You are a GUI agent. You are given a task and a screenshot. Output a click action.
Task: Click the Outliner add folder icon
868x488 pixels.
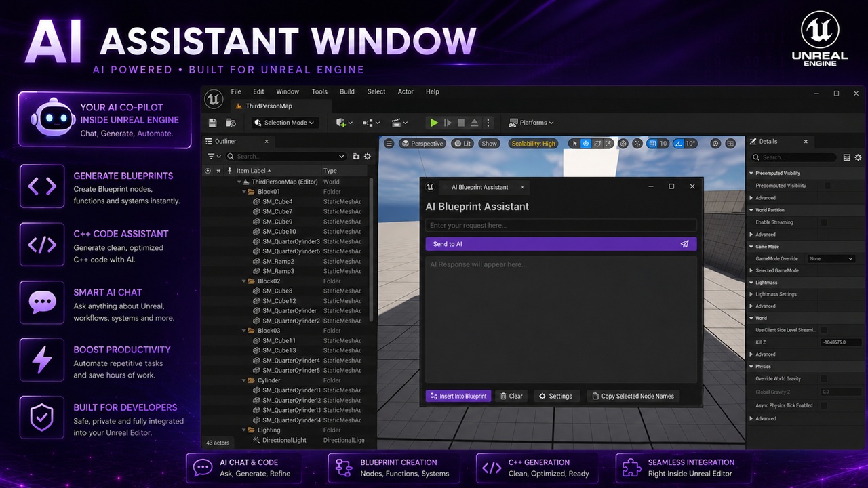coord(357,157)
